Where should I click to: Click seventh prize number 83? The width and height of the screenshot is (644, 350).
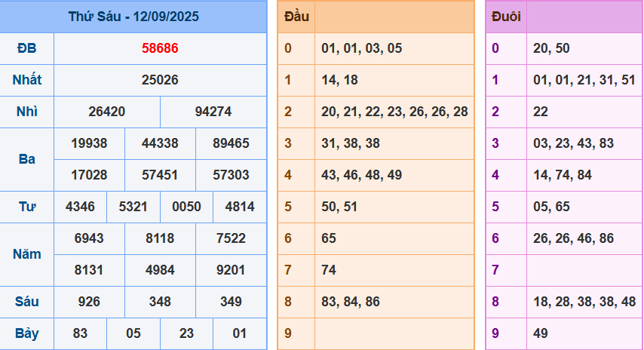click(80, 333)
